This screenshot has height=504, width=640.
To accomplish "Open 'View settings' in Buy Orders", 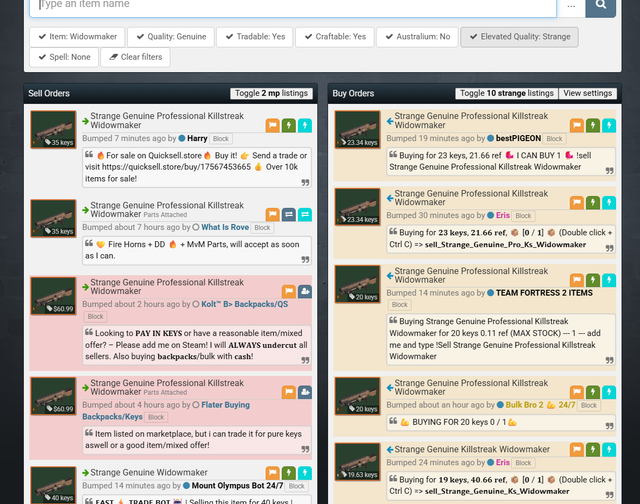I will point(588,93).
